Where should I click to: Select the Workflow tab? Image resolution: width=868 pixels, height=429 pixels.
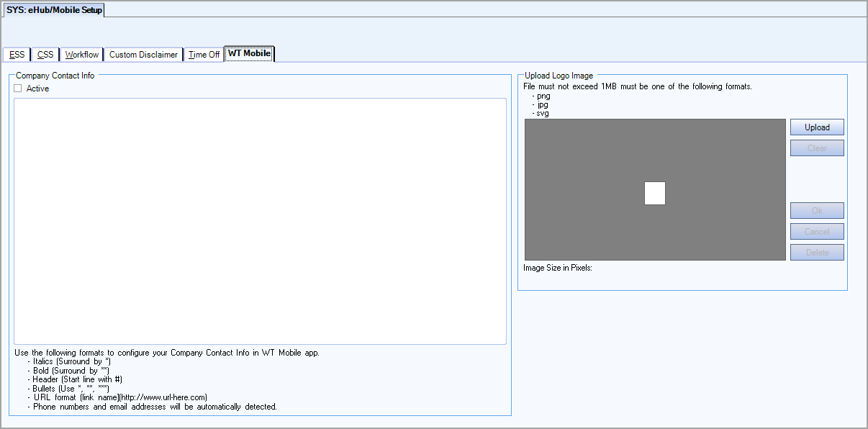coord(81,54)
